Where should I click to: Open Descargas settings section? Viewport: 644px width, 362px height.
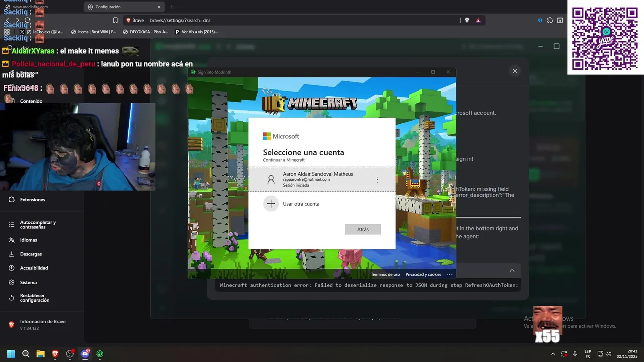tap(31, 254)
